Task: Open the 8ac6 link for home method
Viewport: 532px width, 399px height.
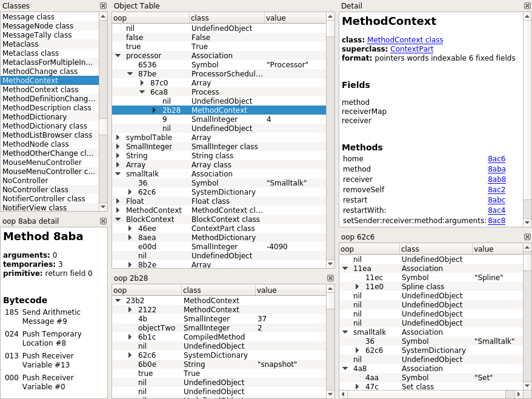Action: [x=497, y=159]
